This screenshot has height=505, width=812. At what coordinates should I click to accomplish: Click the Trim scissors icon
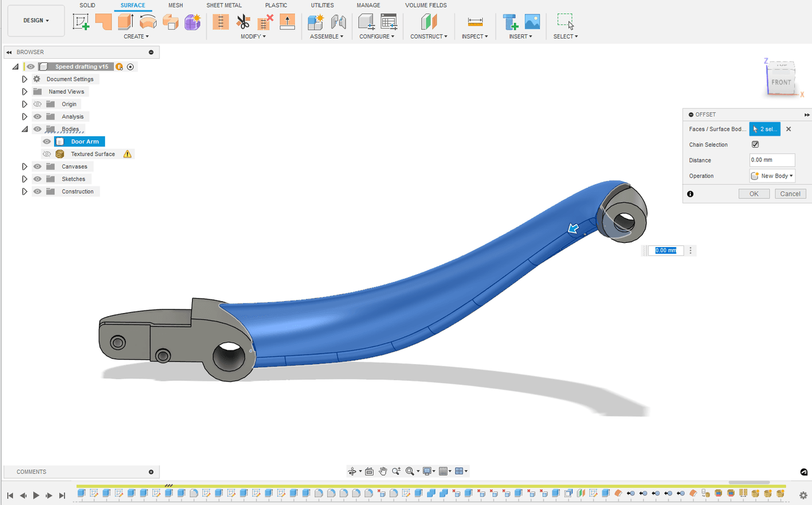[x=243, y=22]
